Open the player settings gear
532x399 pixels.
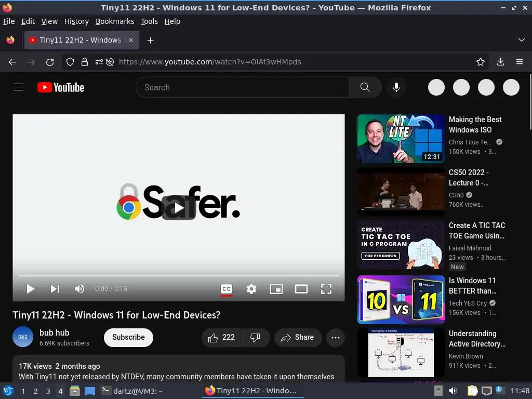[251, 289]
